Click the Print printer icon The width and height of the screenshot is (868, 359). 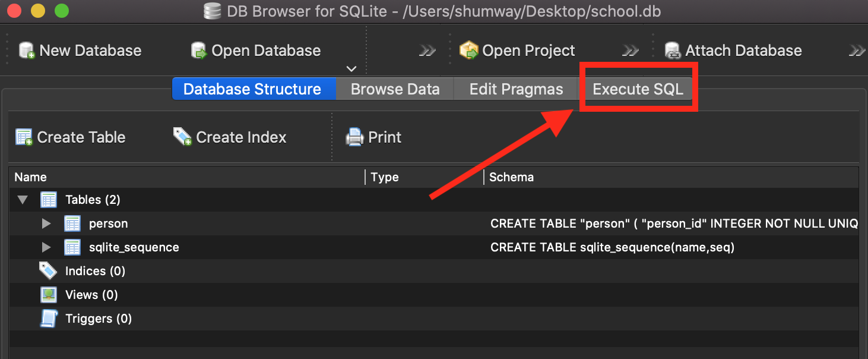[x=354, y=137]
